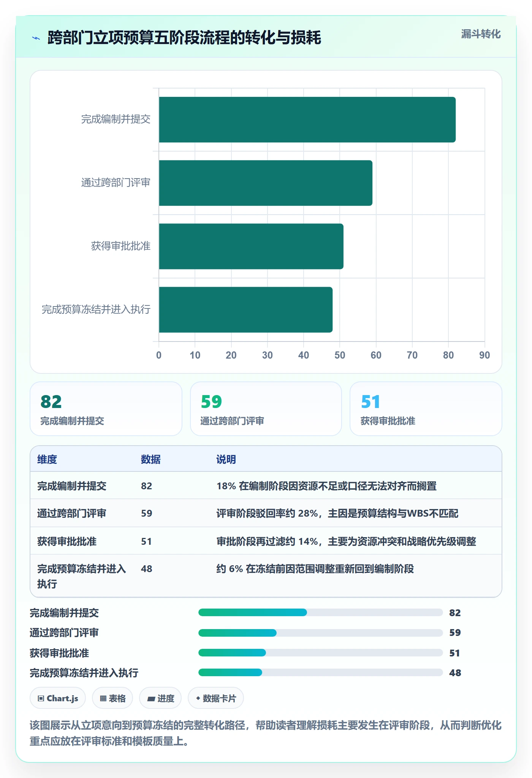The image size is (532, 778).
Task: Click the 维度 table column header
Action: click(47, 459)
